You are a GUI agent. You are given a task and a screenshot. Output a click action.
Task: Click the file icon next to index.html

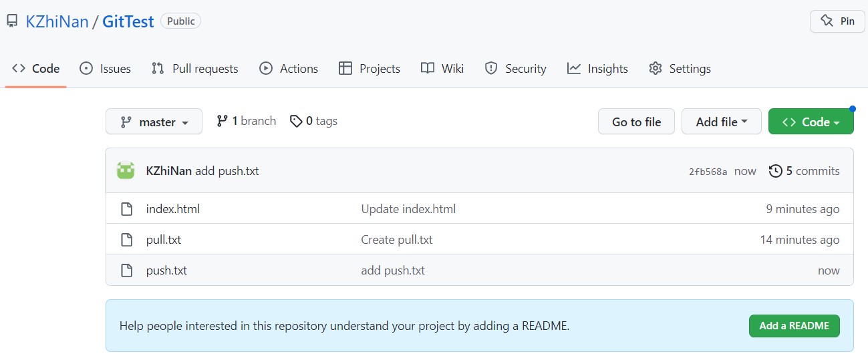pyautogui.click(x=126, y=209)
